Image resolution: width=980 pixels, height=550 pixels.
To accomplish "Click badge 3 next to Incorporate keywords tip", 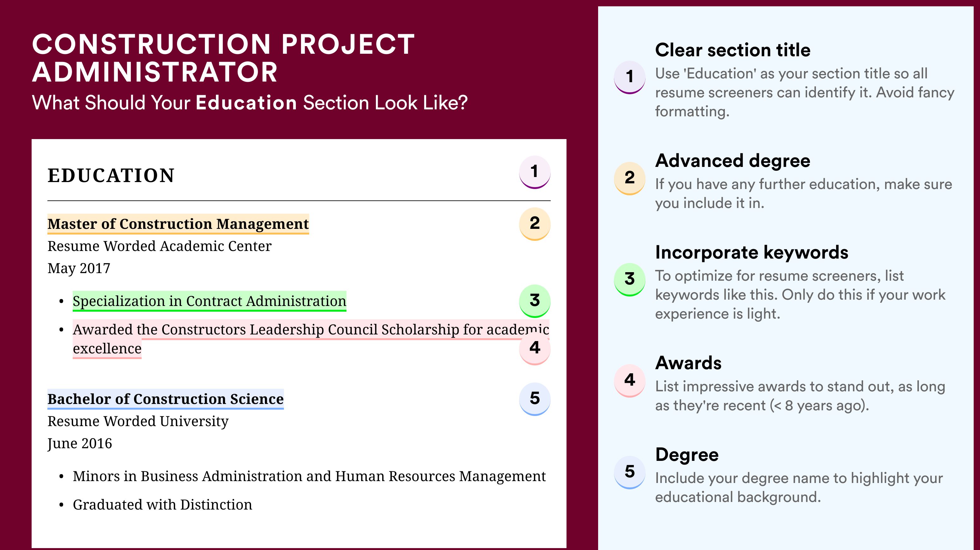I will tap(630, 279).
